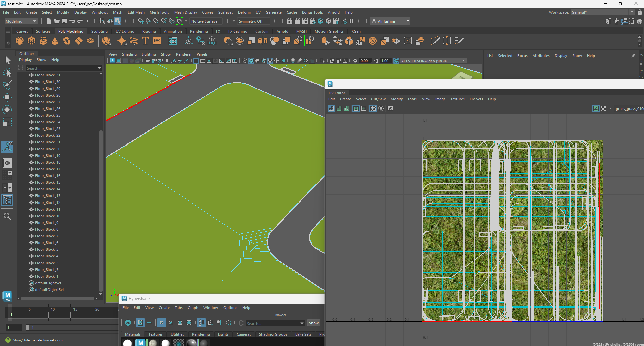Toggle the viewport grid display icon

pyautogui.click(x=196, y=61)
